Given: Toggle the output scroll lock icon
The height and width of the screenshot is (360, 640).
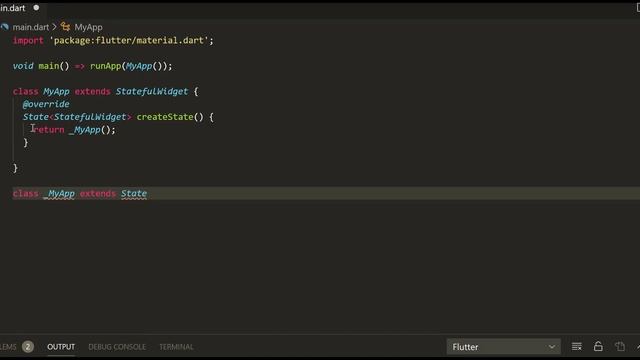Looking at the screenshot, I should click(x=598, y=347).
